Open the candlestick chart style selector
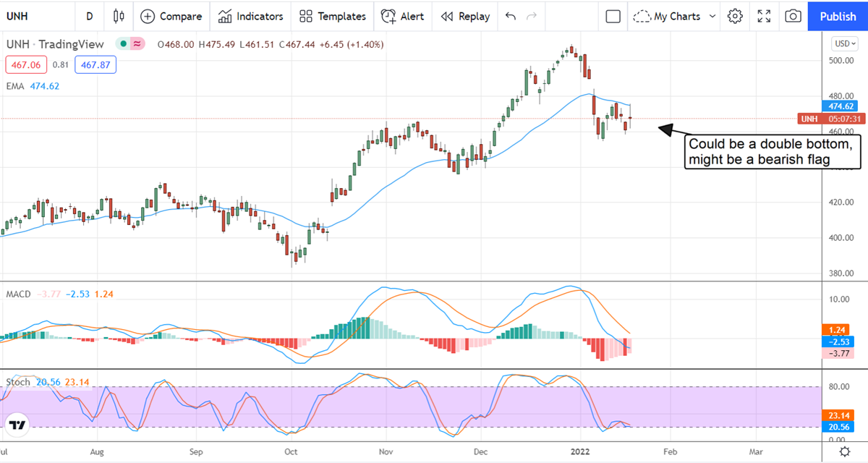The image size is (868, 463). pyautogui.click(x=119, y=16)
